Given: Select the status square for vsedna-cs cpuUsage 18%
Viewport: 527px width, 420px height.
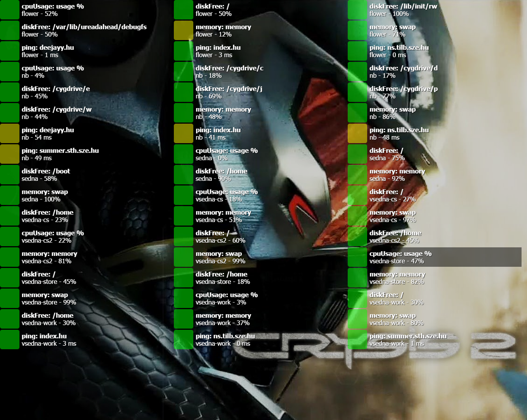Looking at the screenshot, I should pos(184,195).
